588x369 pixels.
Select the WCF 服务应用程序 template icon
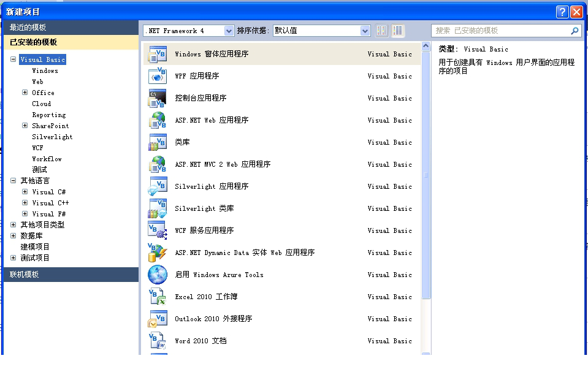[158, 230]
